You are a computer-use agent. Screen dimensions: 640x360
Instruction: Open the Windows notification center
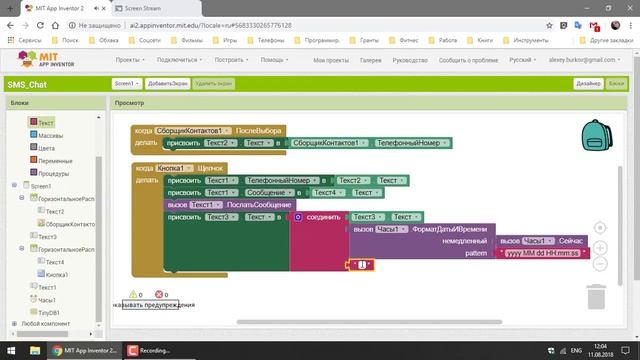point(625,350)
